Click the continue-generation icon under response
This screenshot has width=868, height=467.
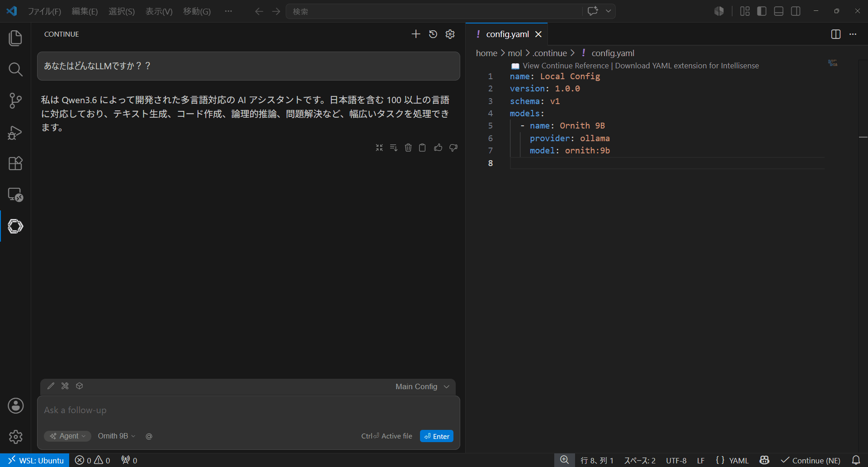394,148
